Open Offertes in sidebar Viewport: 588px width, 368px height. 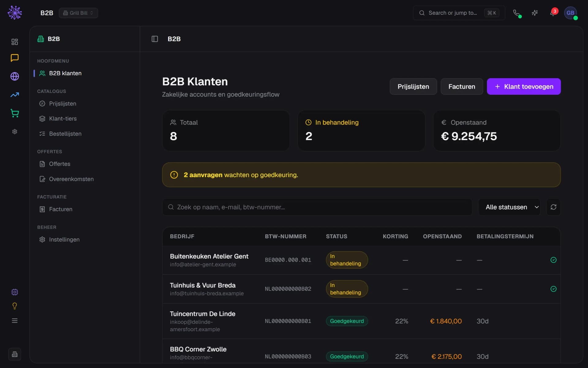(85, 164)
